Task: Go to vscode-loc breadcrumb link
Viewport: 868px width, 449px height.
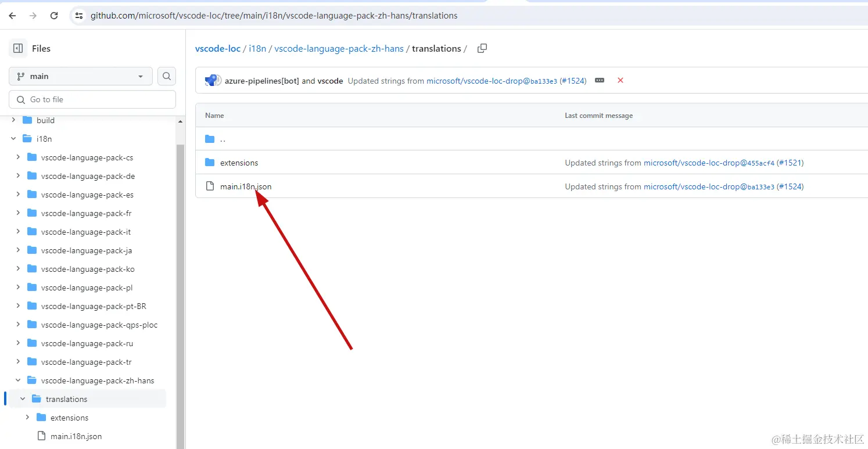Action: tap(218, 48)
